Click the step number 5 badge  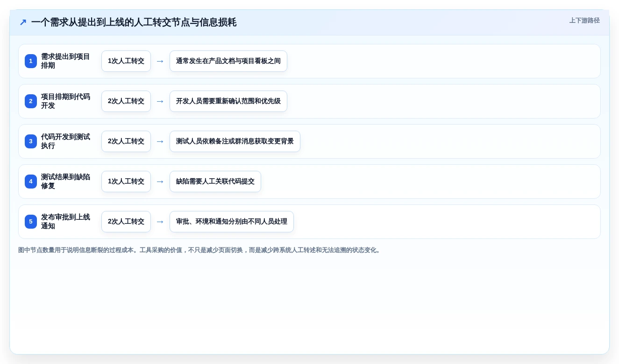[x=31, y=222]
